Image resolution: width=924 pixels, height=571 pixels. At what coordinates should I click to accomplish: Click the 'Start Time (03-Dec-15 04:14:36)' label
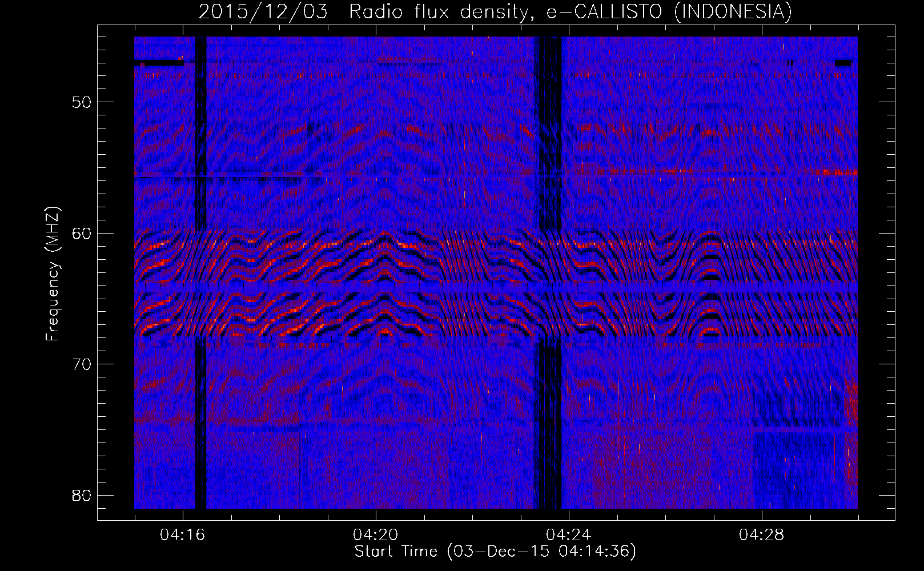(495, 552)
